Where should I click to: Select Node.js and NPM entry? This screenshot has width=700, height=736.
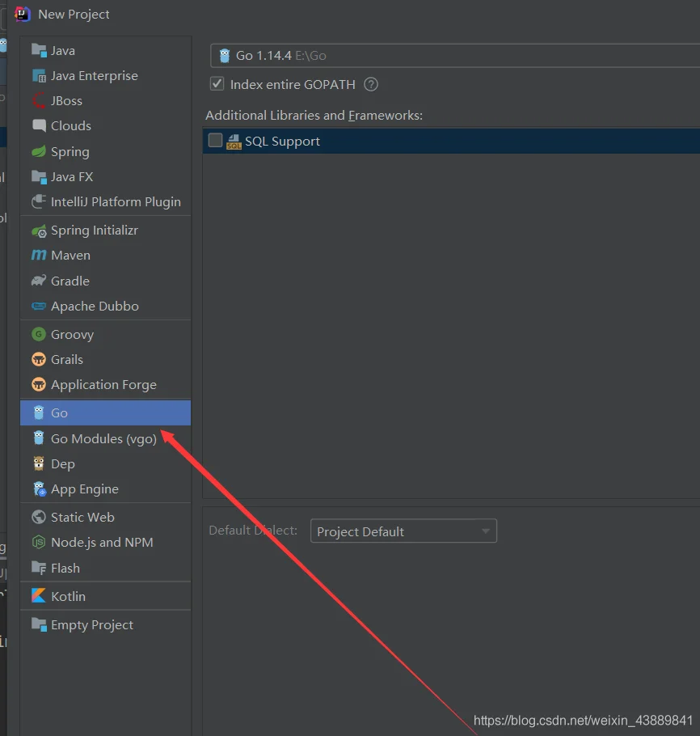click(x=106, y=543)
